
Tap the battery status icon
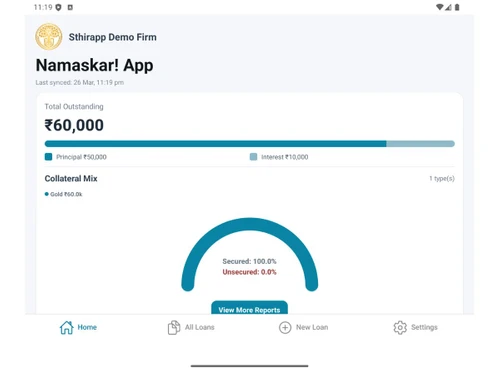click(x=457, y=7)
